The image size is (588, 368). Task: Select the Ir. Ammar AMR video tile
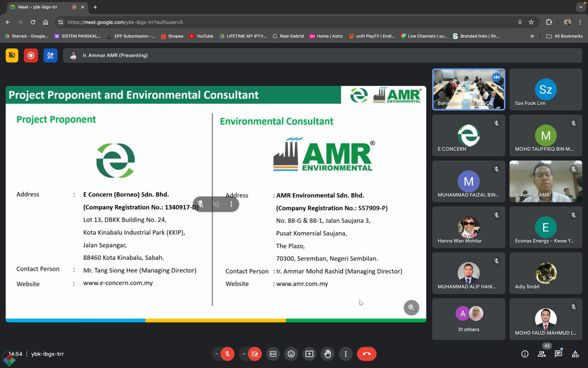(x=546, y=181)
